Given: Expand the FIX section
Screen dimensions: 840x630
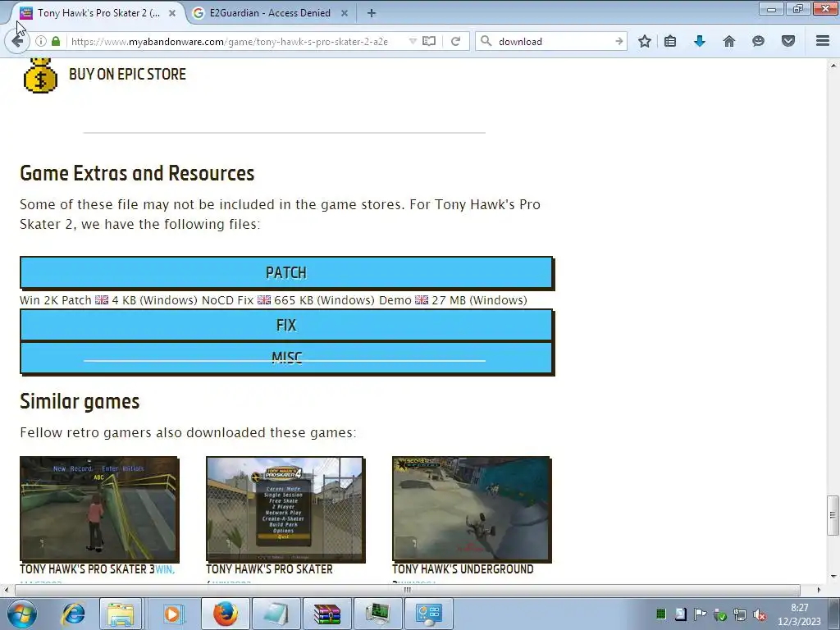Looking at the screenshot, I should click(x=286, y=325).
